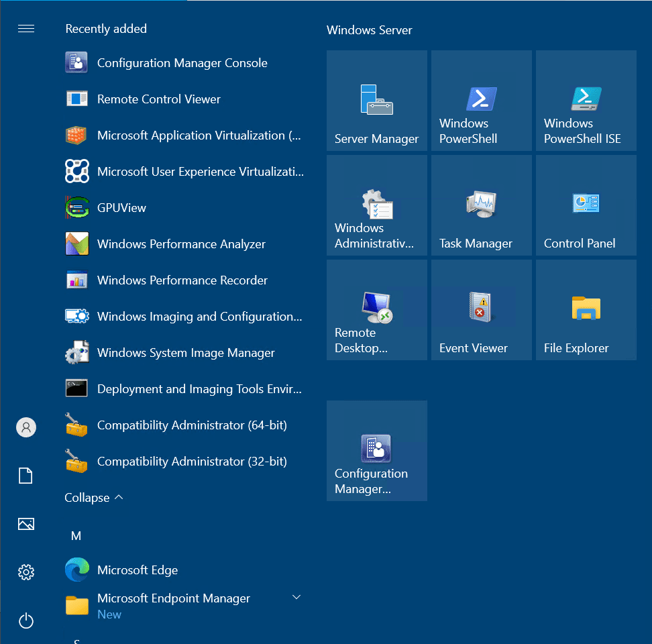Open the Event Viewer tile
Screen dimensions: 652x644
tap(482, 310)
